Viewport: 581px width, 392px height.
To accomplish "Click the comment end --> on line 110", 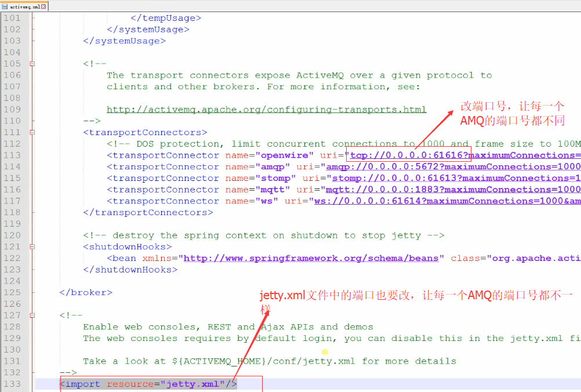I will [92, 121].
